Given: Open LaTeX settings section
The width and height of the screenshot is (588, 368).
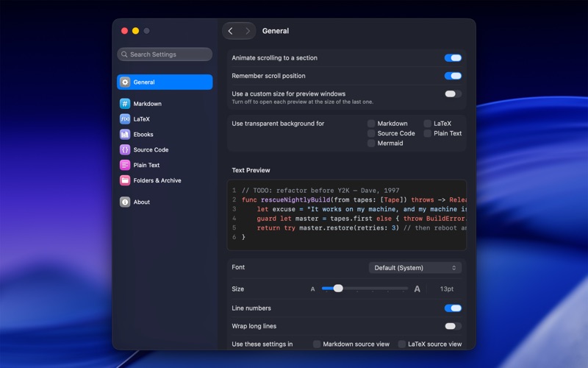Looking at the screenshot, I should click(x=165, y=119).
